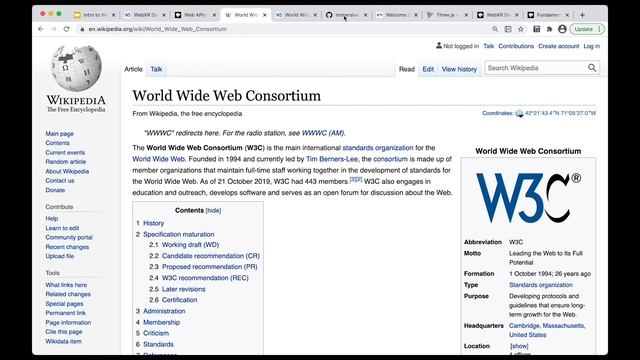Viewport: 640px width, 360px height.
Task: Open What links here tool
Action: pos(66,284)
